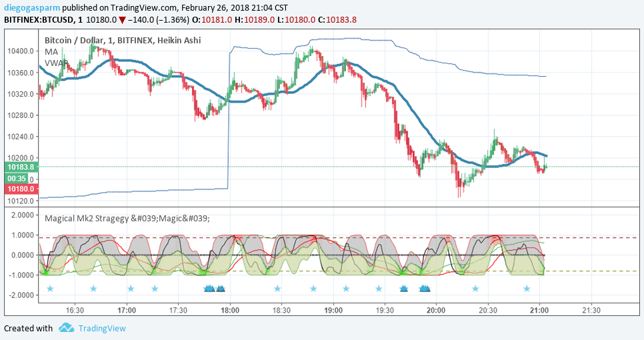Click the blue triangle cluster just before 20:00
This screenshot has width=644, height=340.
point(424,289)
